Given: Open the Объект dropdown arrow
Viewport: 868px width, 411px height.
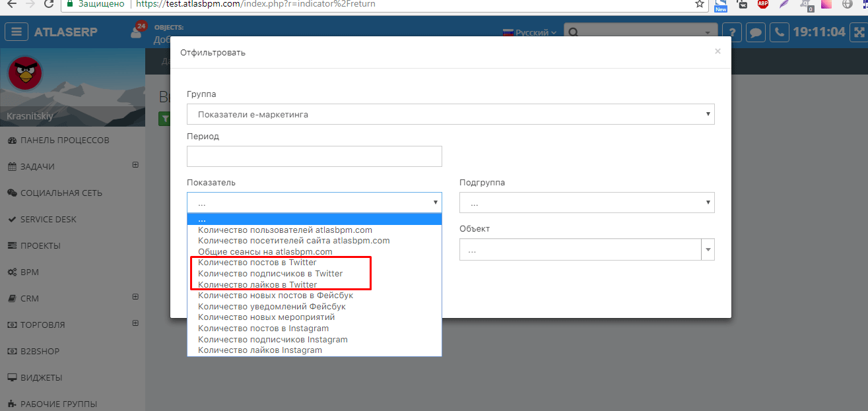Looking at the screenshot, I should click(x=708, y=250).
